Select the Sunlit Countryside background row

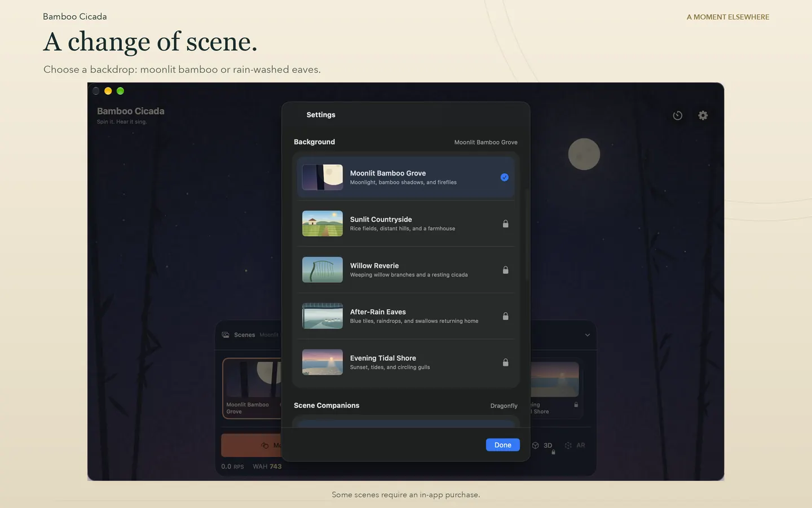[x=405, y=224]
